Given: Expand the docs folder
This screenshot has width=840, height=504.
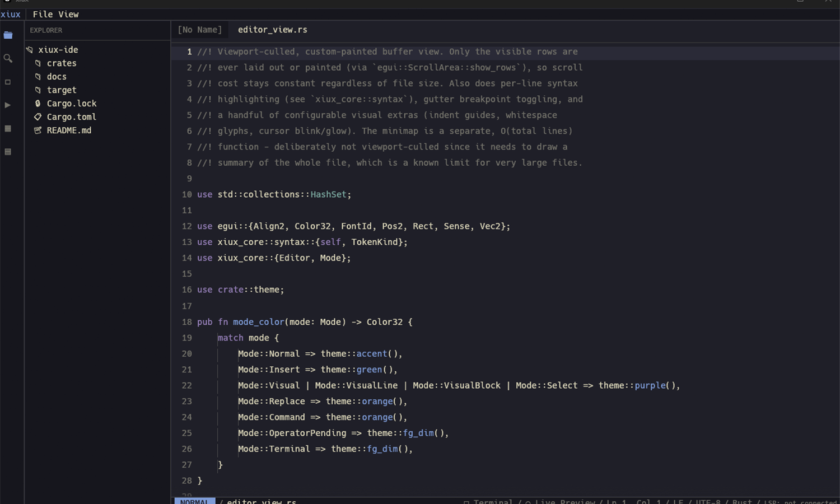Looking at the screenshot, I should click(50, 77).
